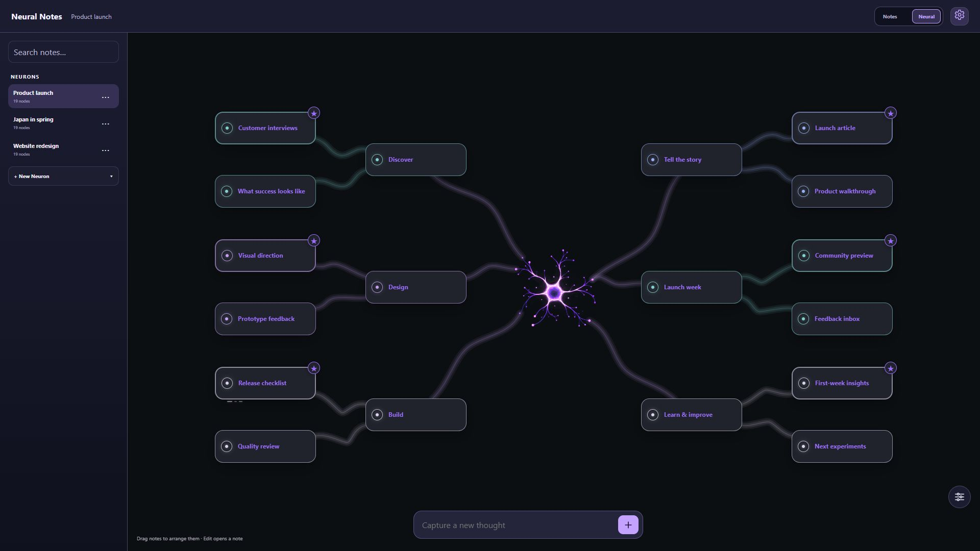Screen dimensions: 980x551
Task: Toggle the circle on Prototype feedback node
Action: click(227, 319)
